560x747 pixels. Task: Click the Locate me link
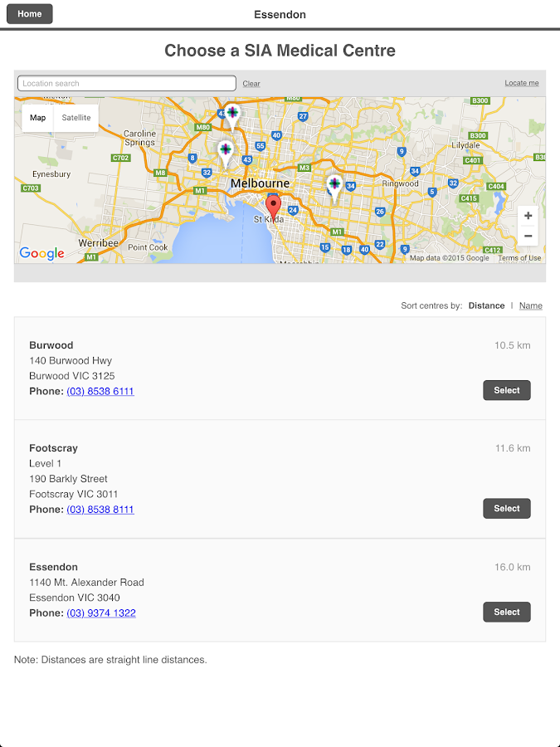pos(522,83)
